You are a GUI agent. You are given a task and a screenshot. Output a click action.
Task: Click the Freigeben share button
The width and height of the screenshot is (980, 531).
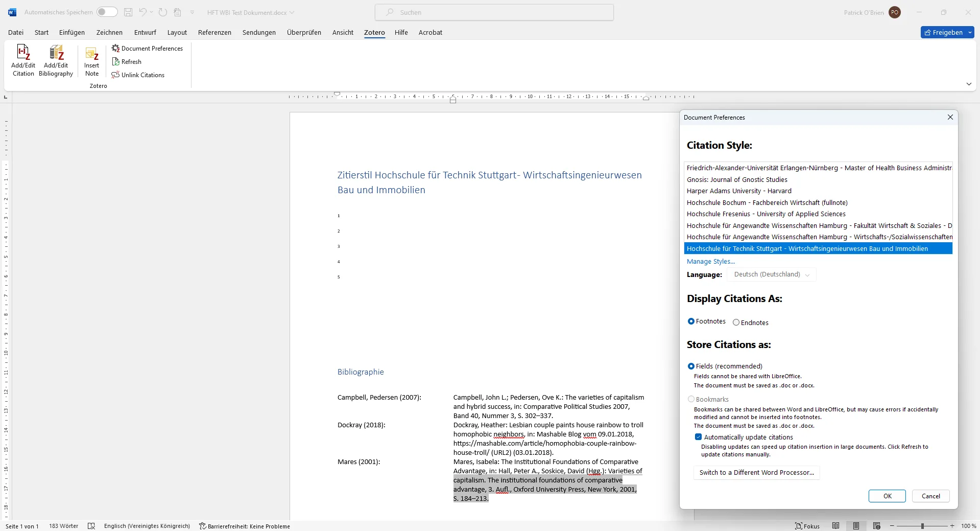(943, 32)
